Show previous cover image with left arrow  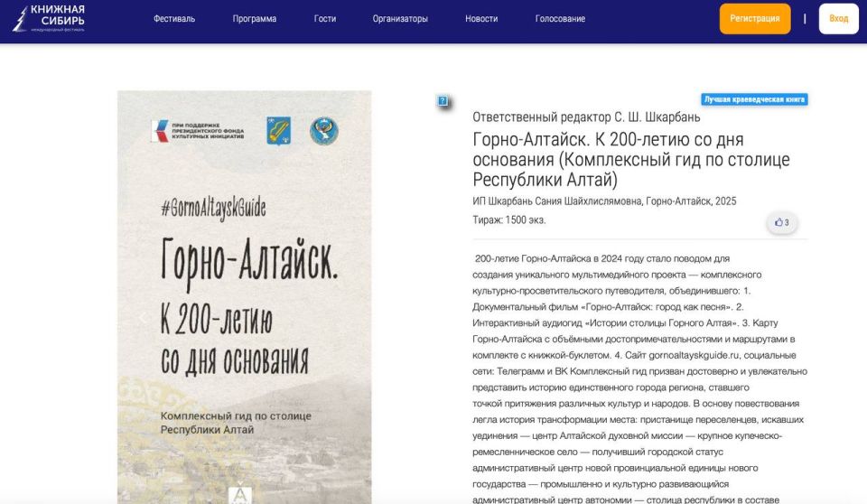[x=142, y=317]
